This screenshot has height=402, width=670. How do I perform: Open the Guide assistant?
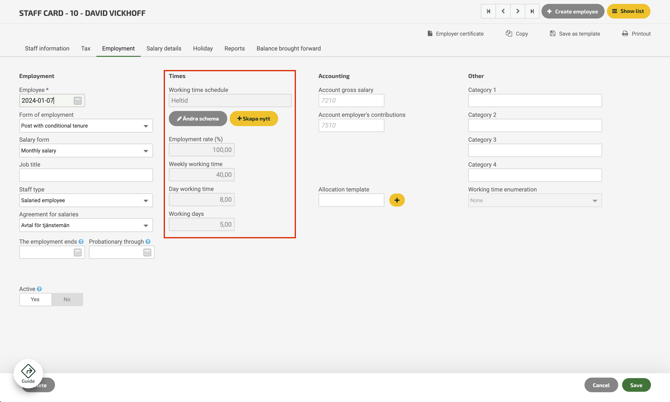(x=28, y=374)
